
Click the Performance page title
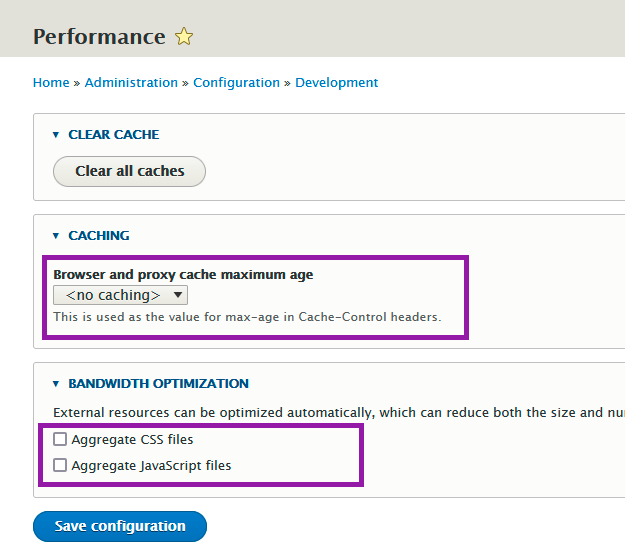99,37
